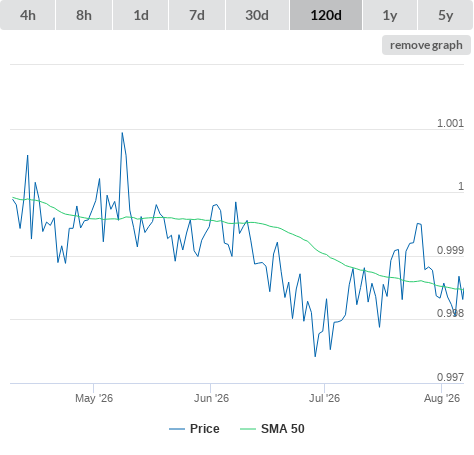Viewport: 474px width, 455px height.
Task: Click the 1.001 y-axis label
Action: pyautogui.click(x=450, y=123)
